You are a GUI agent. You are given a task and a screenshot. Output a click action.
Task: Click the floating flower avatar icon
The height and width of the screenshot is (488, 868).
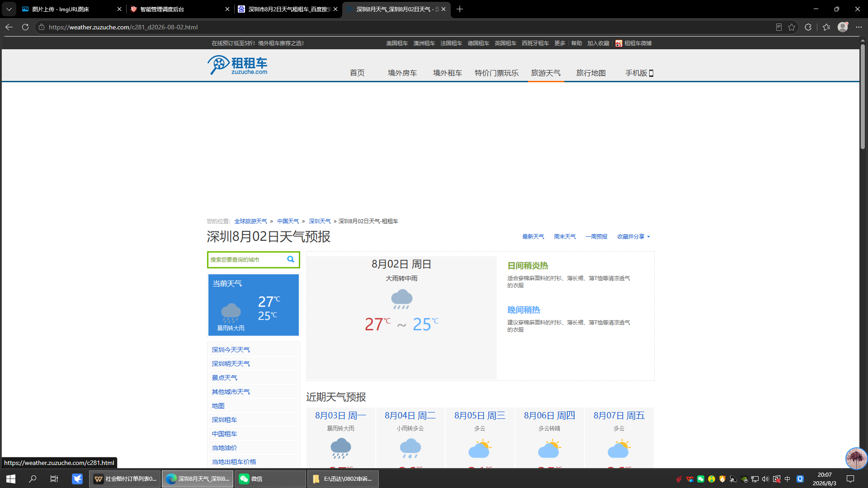(856, 458)
